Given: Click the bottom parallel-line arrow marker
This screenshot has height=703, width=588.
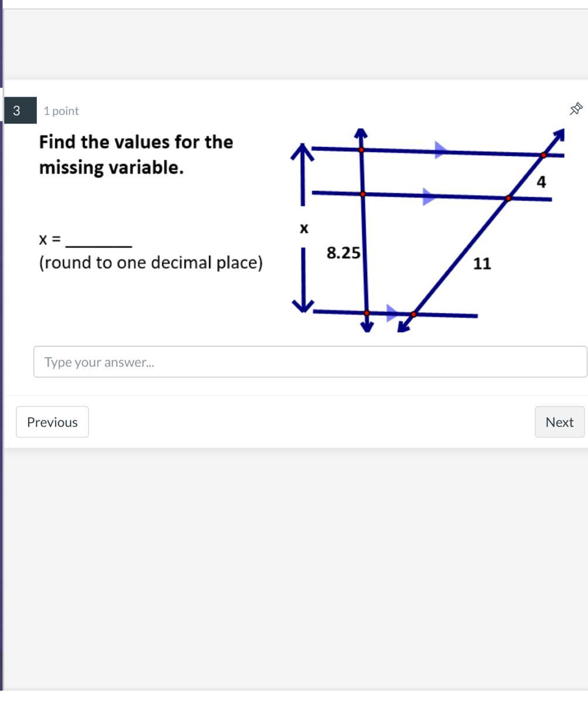Looking at the screenshot, I should click(392, 313).
